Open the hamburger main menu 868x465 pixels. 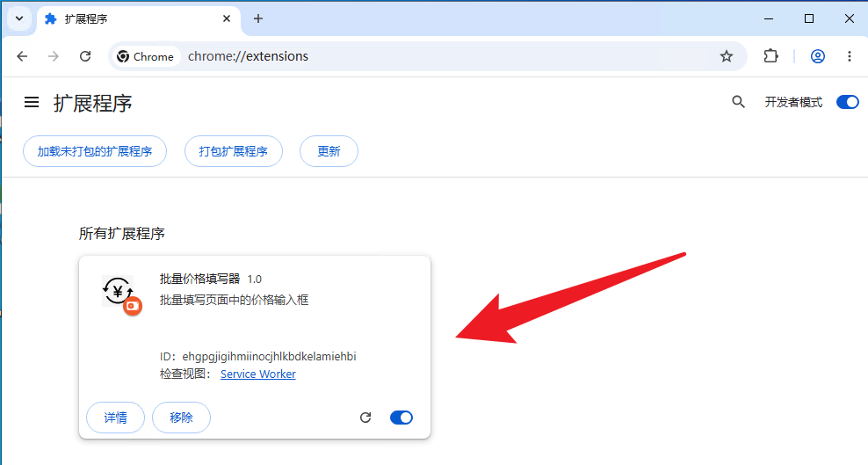coord(32,103)
